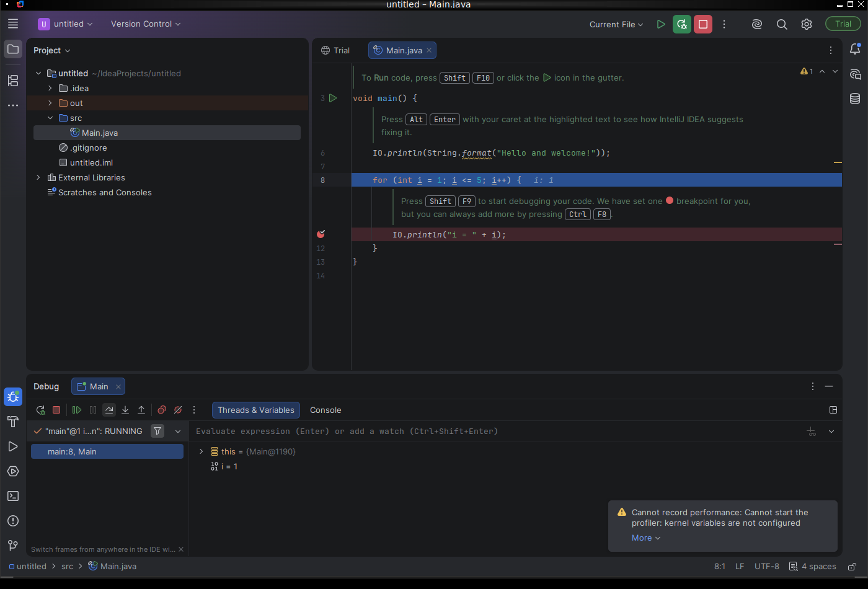Image resolution: width=868 pixels, height=589 pixels.
Task: Open the 4 spaces indent selector
Action: point(813,567)
